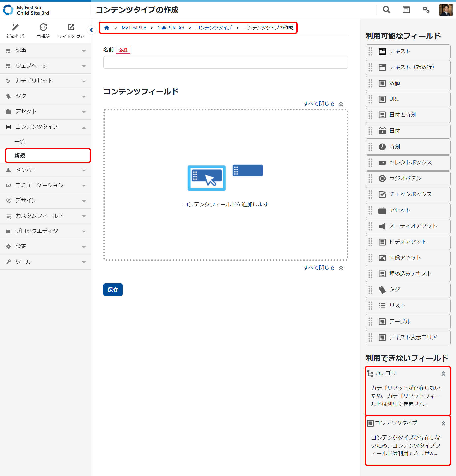The height and width of the screenshot is (476, 456).
Task: Click the チェックボックス field drag handle
Action: [370, 194]
